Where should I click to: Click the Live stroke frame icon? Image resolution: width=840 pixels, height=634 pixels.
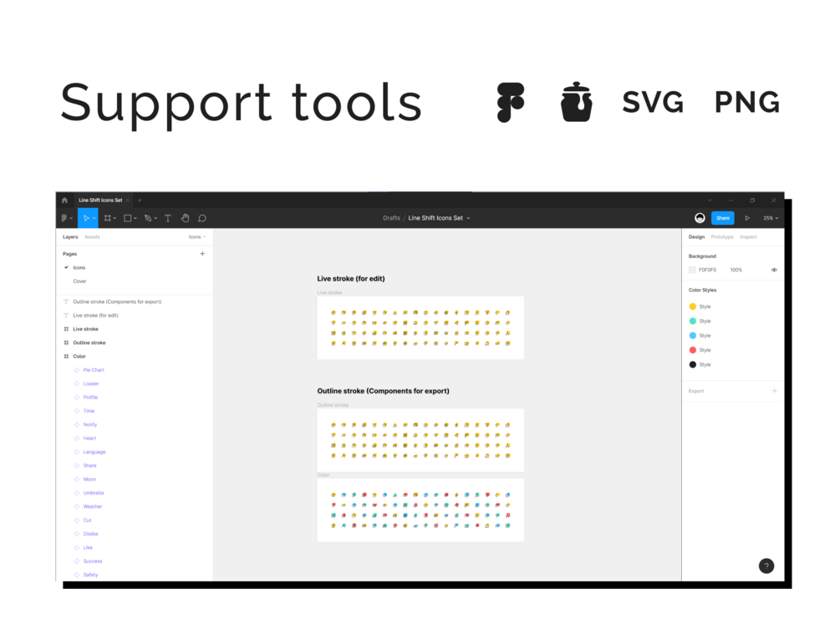coord(66,329)
